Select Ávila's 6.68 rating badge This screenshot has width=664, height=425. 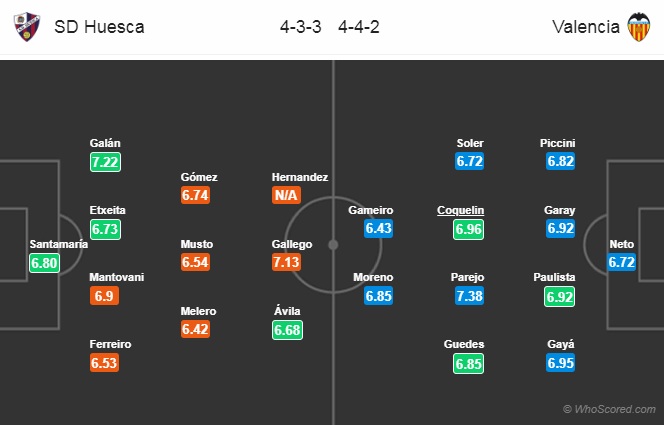288,330
